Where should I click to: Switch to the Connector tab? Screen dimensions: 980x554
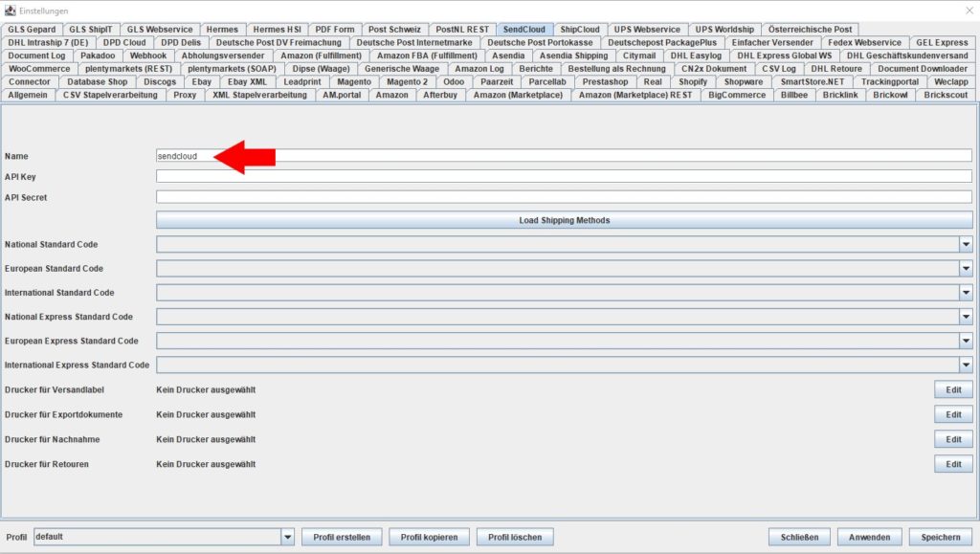tap(30, 82)
